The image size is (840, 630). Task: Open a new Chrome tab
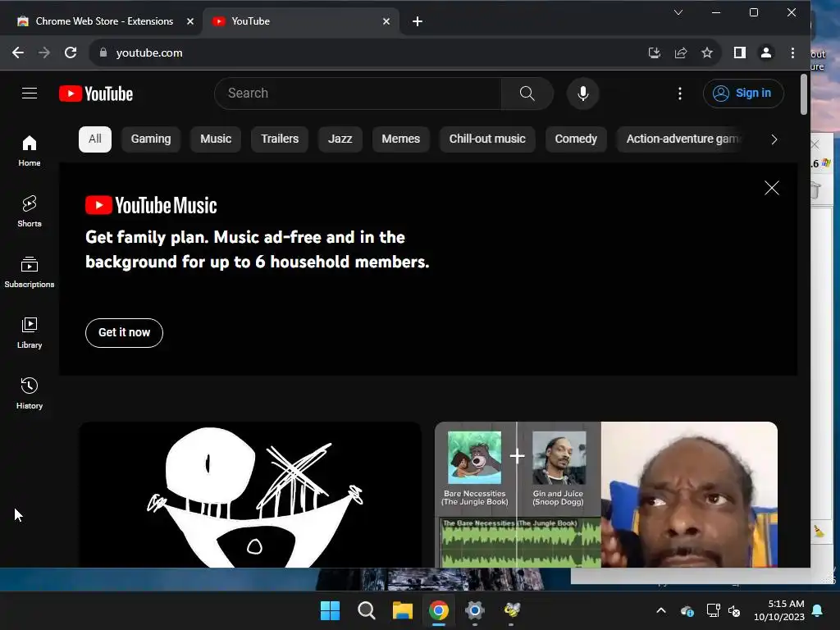(418, 21)
